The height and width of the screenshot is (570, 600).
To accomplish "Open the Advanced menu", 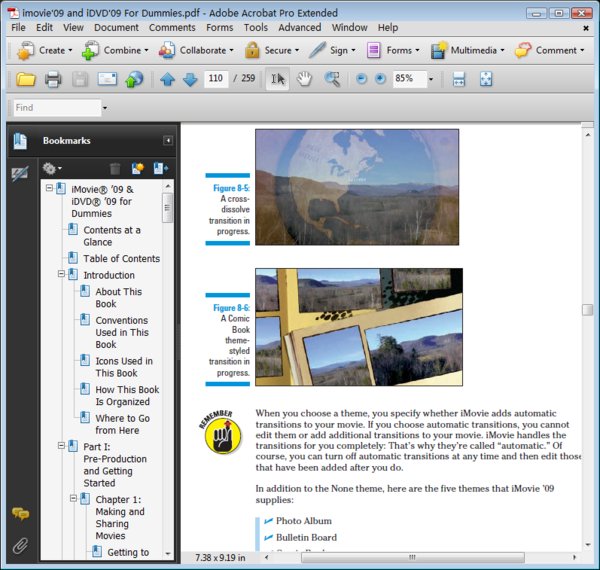I will pos(299,28).
